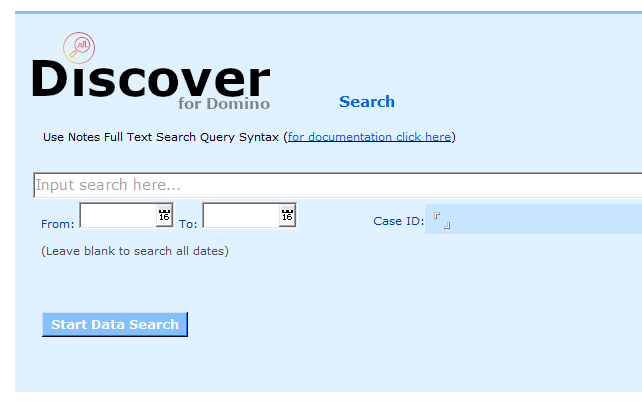Click into the From date field
This screenshot has width=642, height=401.
pyautogui.click(x=118, y=215)
